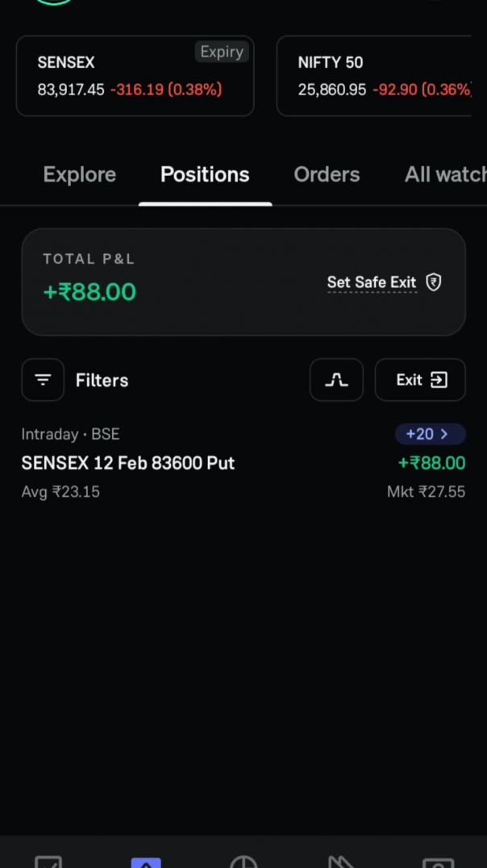Open the All watchlist tab

click(x=445, y=175)
